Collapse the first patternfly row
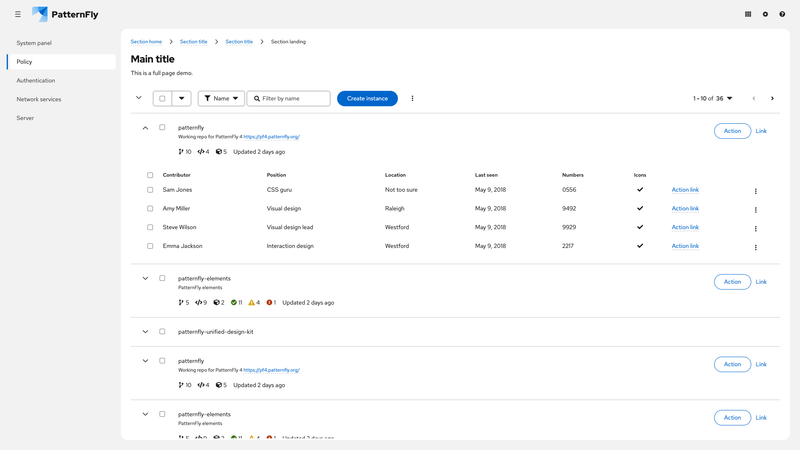The height and width of the screenshot is (450, 800). pyautogui.click(x=145, y=128)
